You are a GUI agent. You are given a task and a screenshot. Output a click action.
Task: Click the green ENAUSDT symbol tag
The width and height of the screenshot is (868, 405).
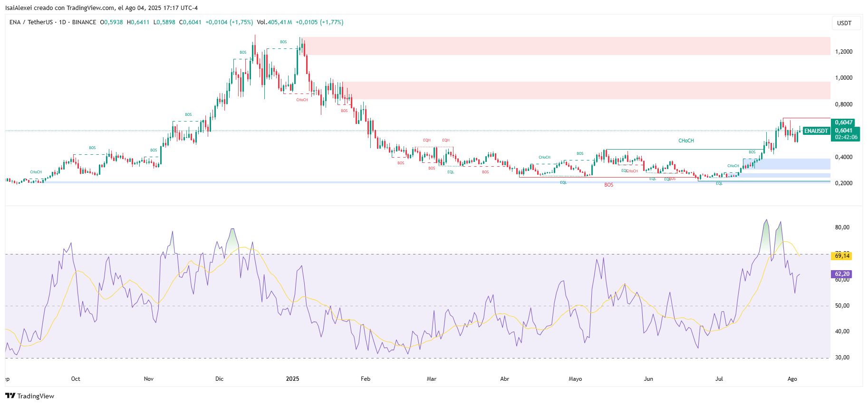point(816,131)
